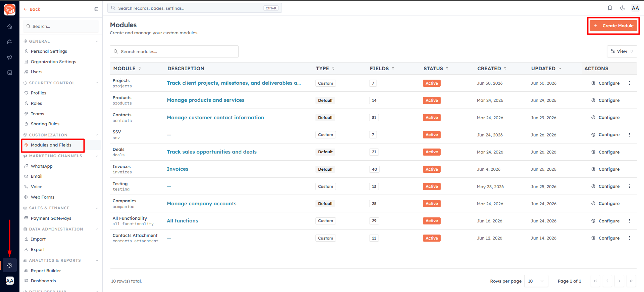Open the rows per page dropdown
The height and width of the screenshot is (292, 644).
pos(536,281)
